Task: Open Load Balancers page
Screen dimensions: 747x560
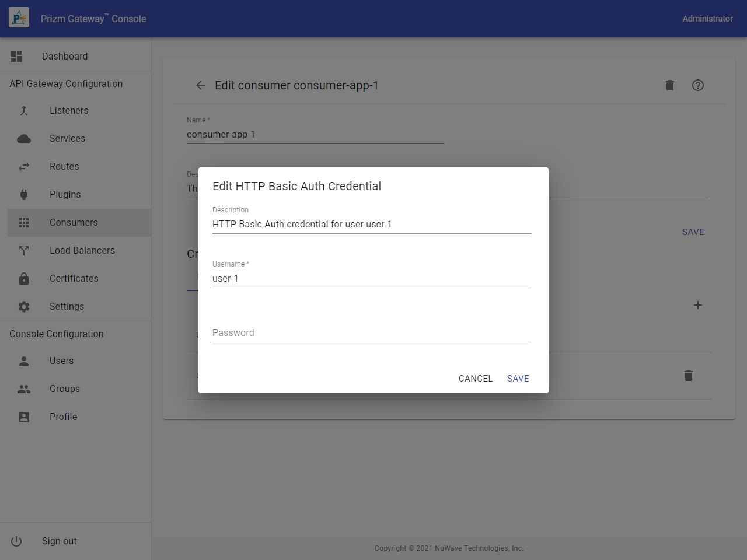Action: coord(82,251)
